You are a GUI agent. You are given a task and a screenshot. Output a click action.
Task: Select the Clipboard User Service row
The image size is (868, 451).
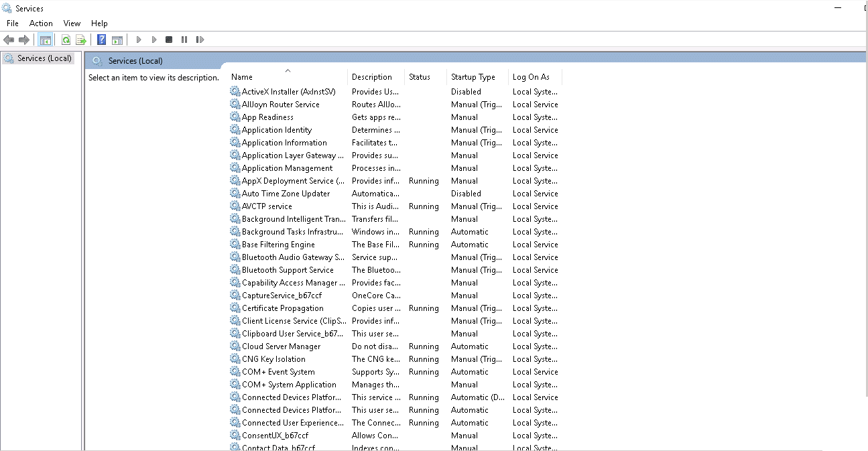click(x=394, y=333)
